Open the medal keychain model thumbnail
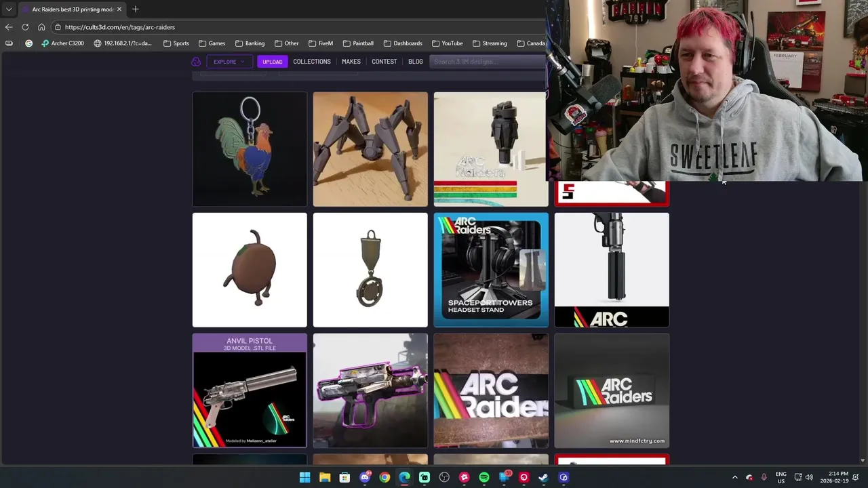Viewport: 868px width, 488px height. [x=370, y=270]
